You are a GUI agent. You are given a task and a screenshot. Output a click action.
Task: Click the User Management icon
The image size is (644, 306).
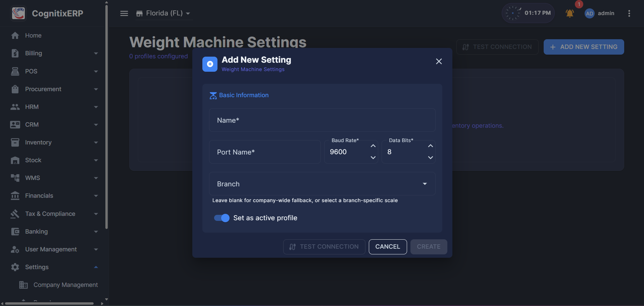tap(15, 249)
